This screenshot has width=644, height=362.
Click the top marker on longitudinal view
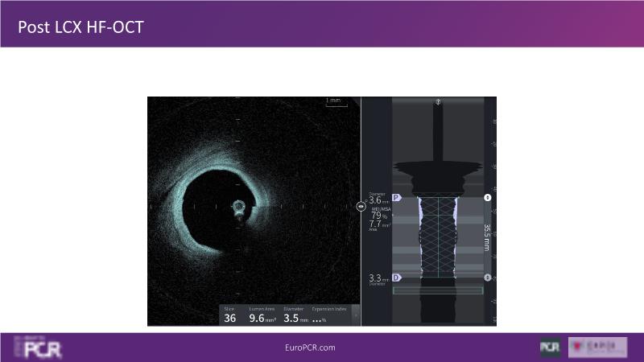click(438, 102)
